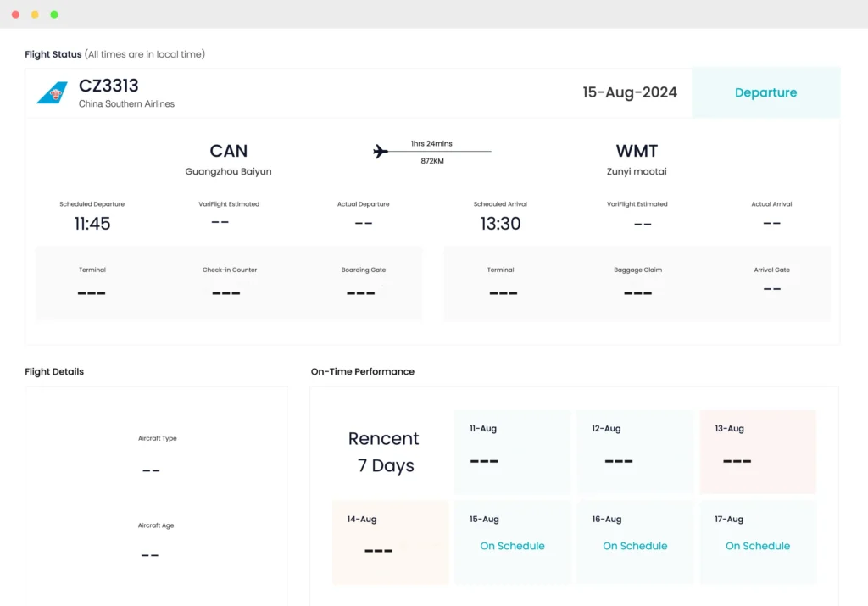The image size is (868, 606).
Task: Click the China Southern Airlines name
Action: pyautogui.click(x=126, y=104)
